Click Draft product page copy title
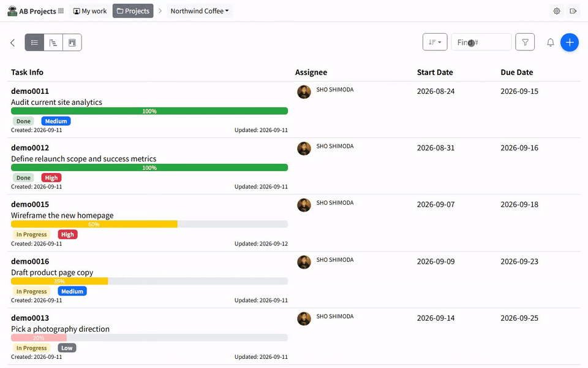 52,272
